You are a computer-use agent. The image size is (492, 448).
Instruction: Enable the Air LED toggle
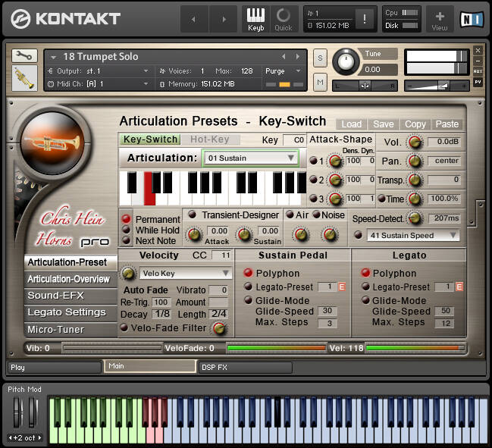point(290,215)
